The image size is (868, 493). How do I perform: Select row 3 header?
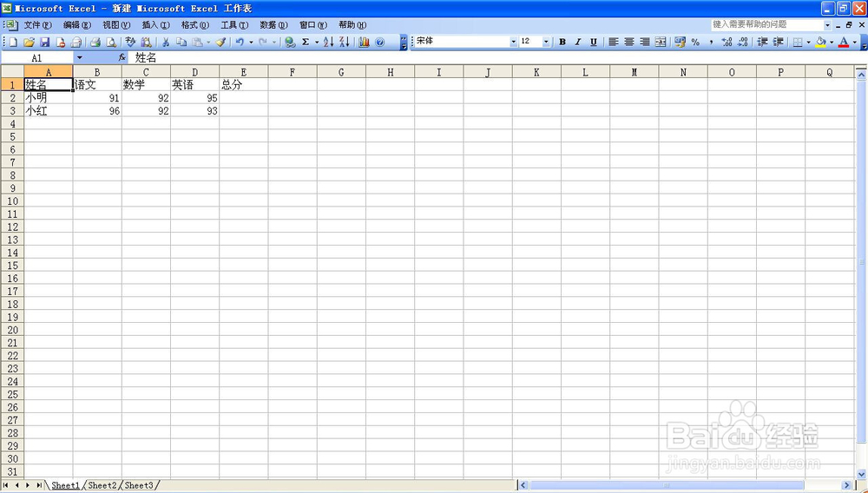(13, 110)
